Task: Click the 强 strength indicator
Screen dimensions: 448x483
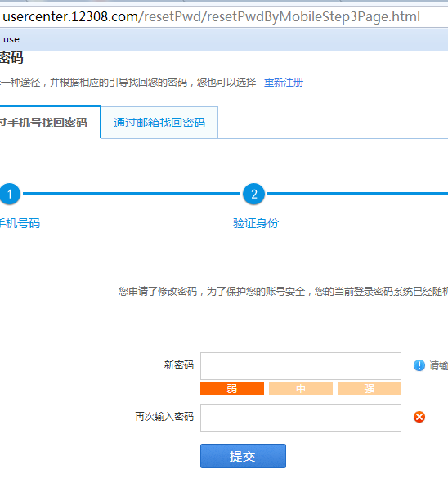Action: click(370, 388)
